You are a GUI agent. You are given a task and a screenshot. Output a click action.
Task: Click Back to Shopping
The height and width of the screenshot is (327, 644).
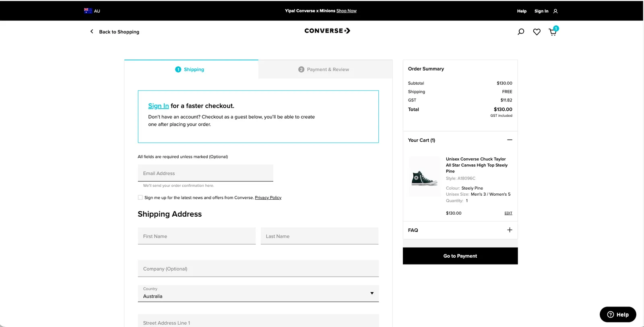tap(119, 32)
